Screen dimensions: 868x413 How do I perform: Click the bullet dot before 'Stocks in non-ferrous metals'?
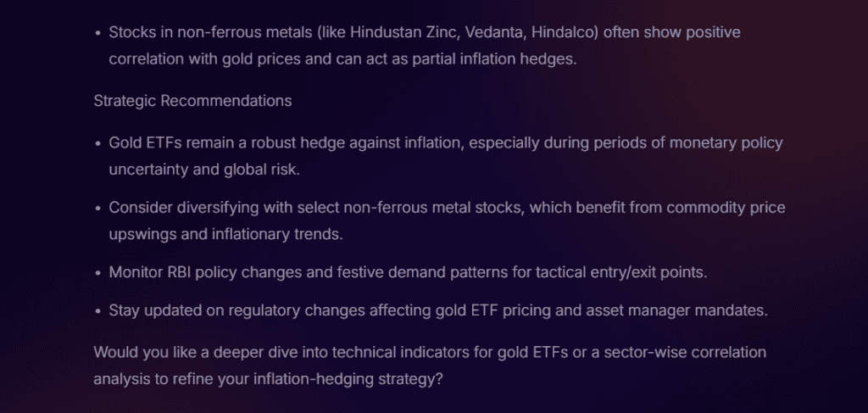97,33
